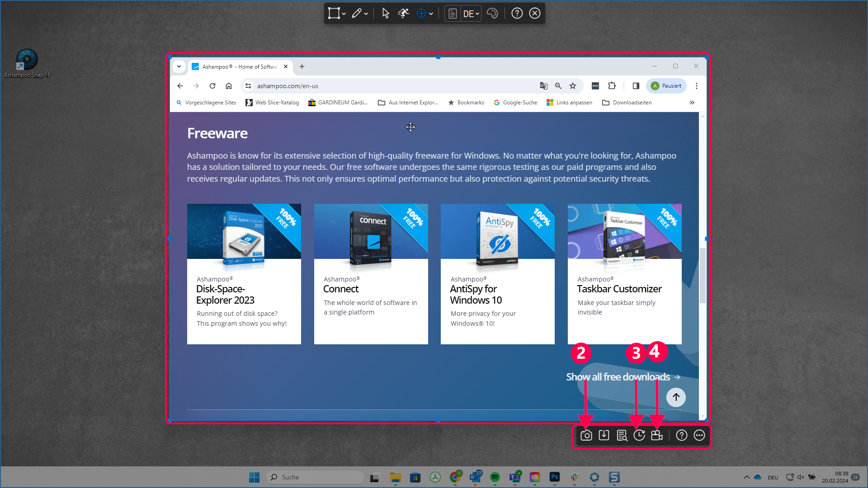The image size is (868, 488).
Task: Click the running figure delay icon
Action: pos(403,14)
